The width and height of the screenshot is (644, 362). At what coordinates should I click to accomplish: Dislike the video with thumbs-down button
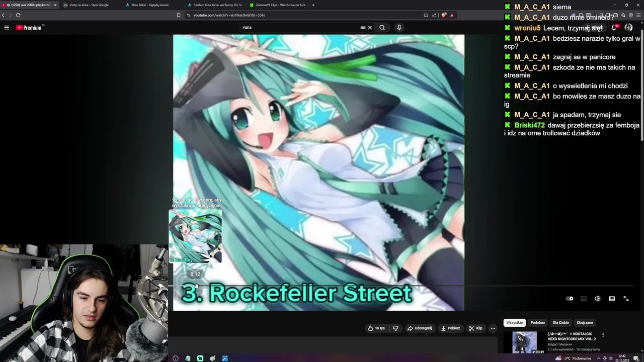[x=395, y=328]
